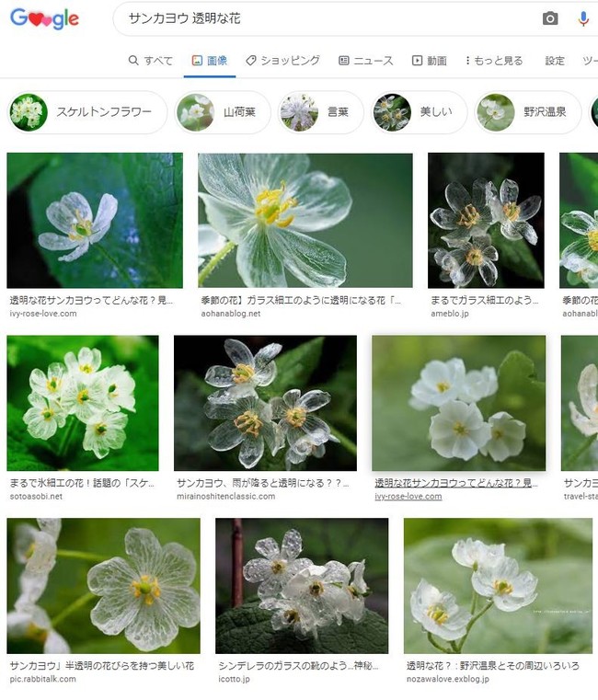Open the 動画 tab

[x=430, y=61]
